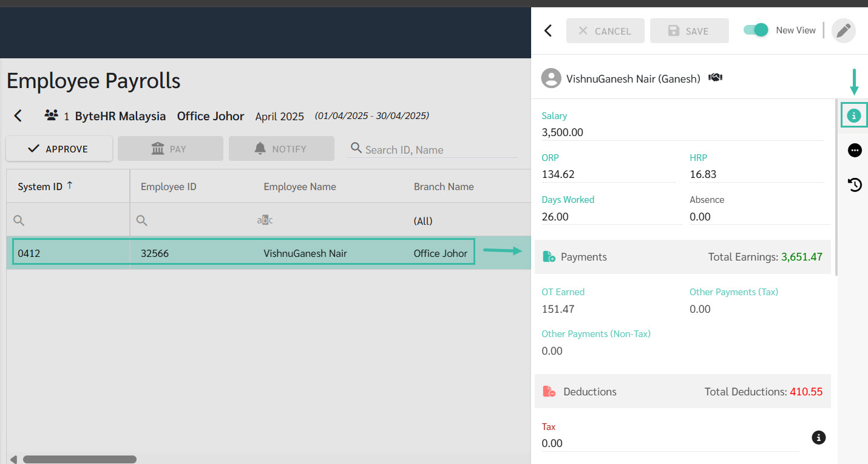The width and height of the screenshot is (868, 464).
Task: Click the Tax info icon
Action: (819, 437)
